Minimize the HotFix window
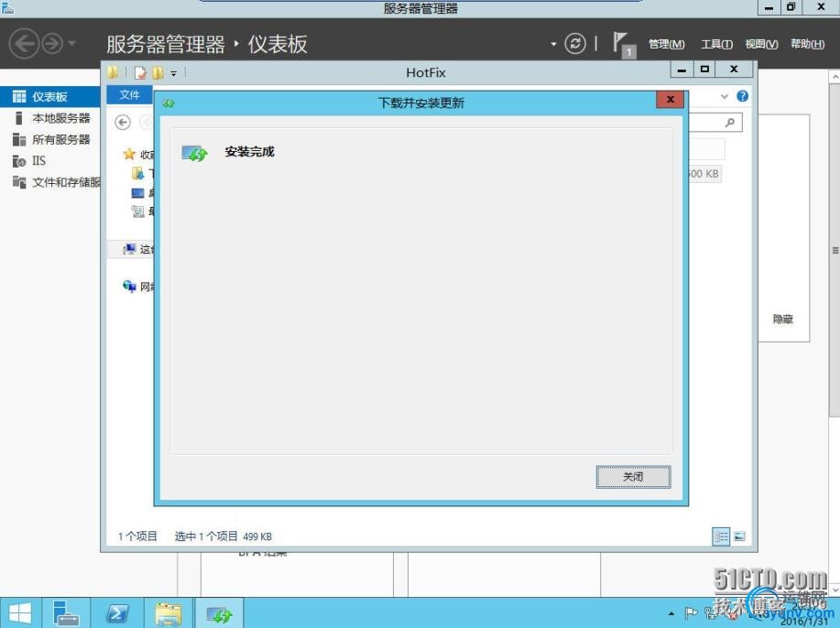The height and width of the screenshot is (628, 840). pyautogui.click(x=682, y=70)
